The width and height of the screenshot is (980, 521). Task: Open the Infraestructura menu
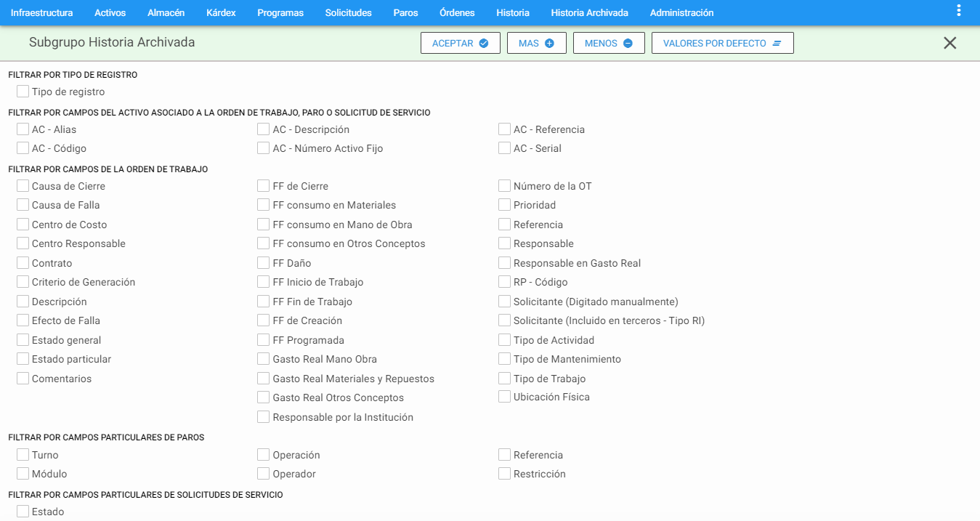coord(41,12)
